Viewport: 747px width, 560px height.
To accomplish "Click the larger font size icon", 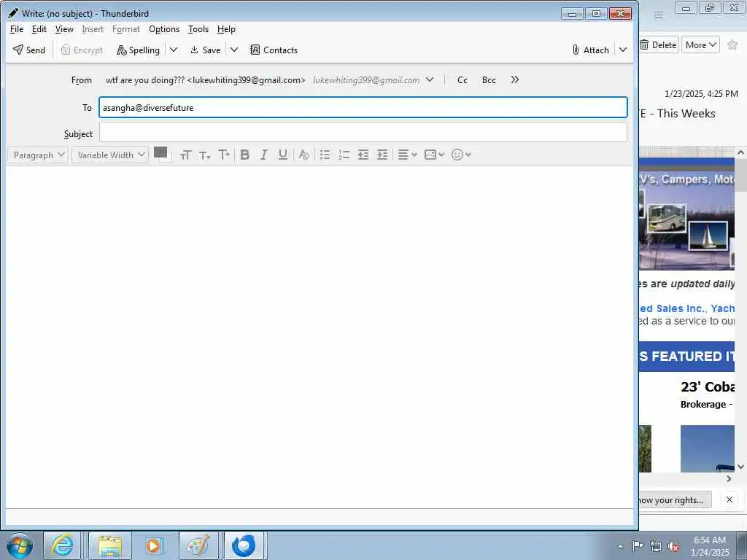I will [x=186, y=155].
